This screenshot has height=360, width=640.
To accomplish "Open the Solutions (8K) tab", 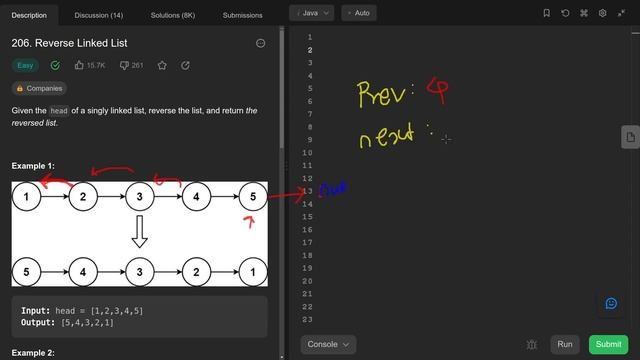I will point(173,15).
